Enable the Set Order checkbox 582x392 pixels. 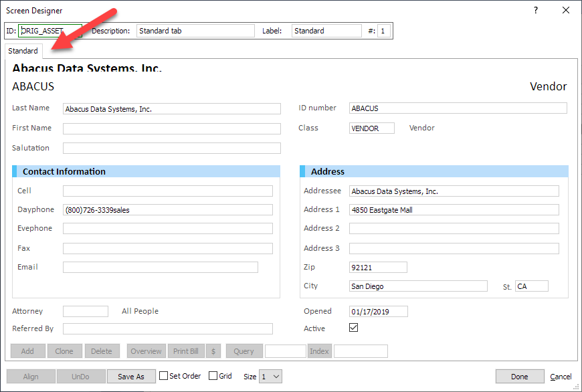pyautogui.click(x=163, y=376)
